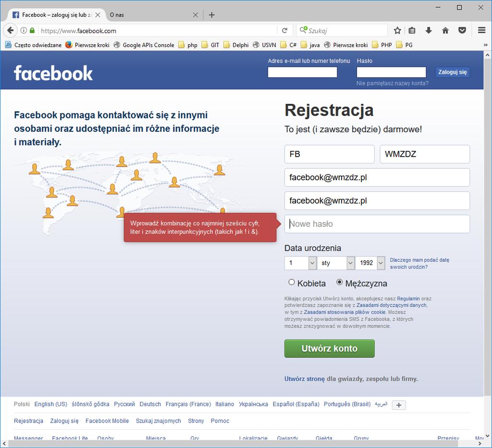Click the first name field containing FB
Screen dimensions: 492x448
pyautogui.click(x=330, y=154)
